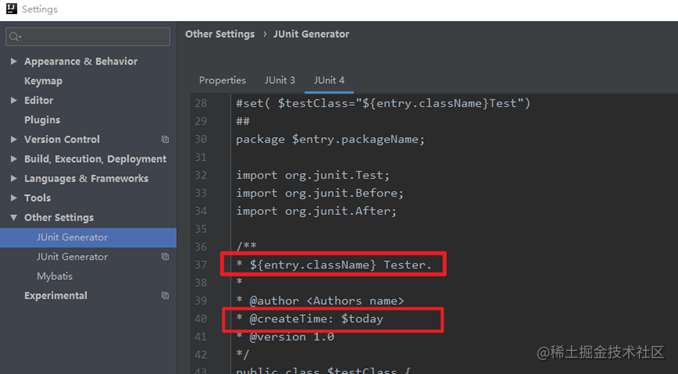Collapse the Other Settings section

coord(14,217)
